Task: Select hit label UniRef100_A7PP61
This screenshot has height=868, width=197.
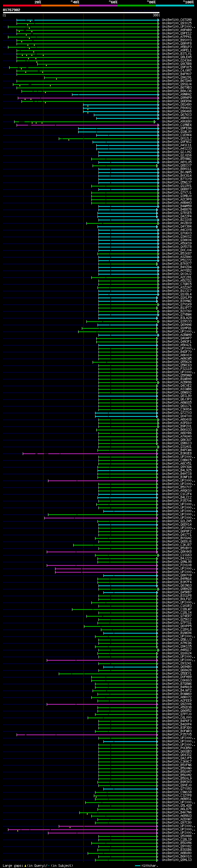Action: (177, 37)
